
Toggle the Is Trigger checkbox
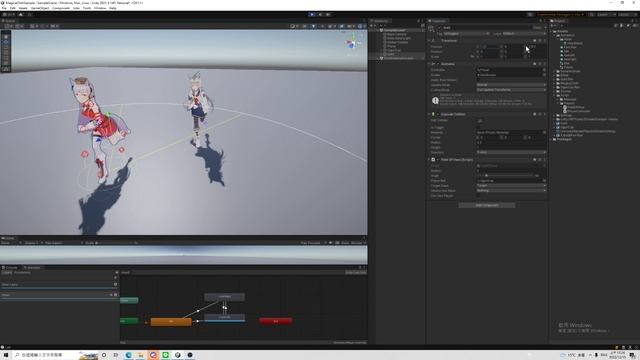pyautogui.click(x=478, y=127)
